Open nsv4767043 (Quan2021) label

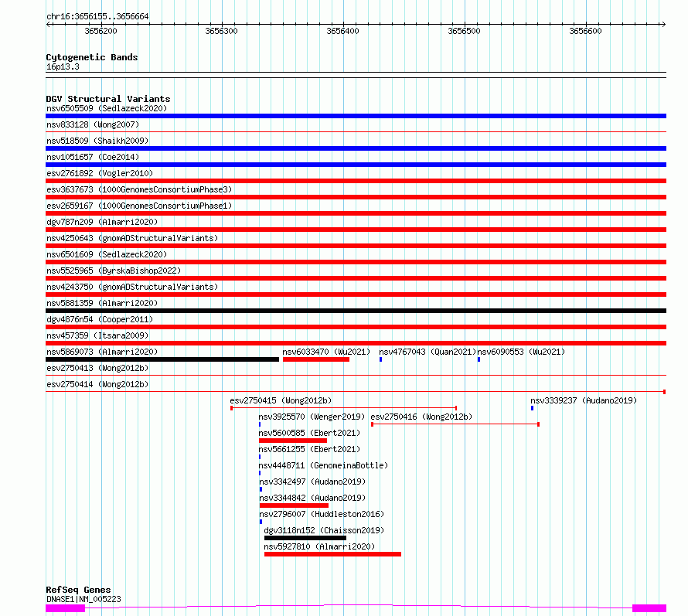point(427,352)
